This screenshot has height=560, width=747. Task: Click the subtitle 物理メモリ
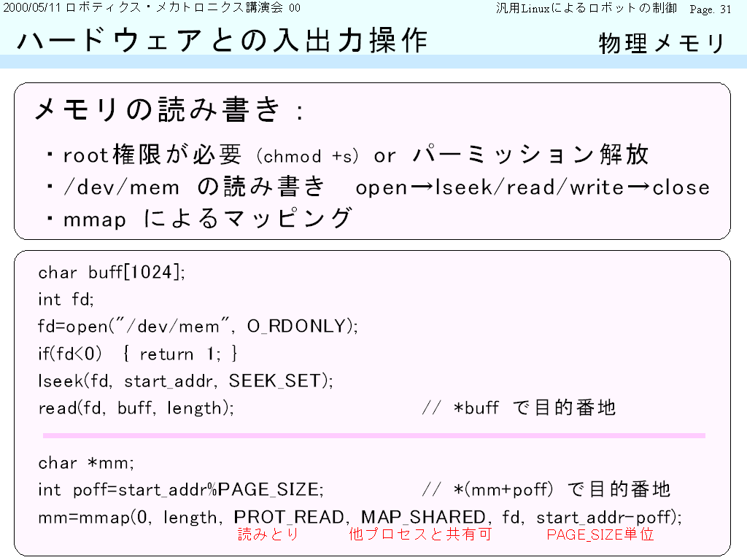pyautogui.click(x=662, y=43)
